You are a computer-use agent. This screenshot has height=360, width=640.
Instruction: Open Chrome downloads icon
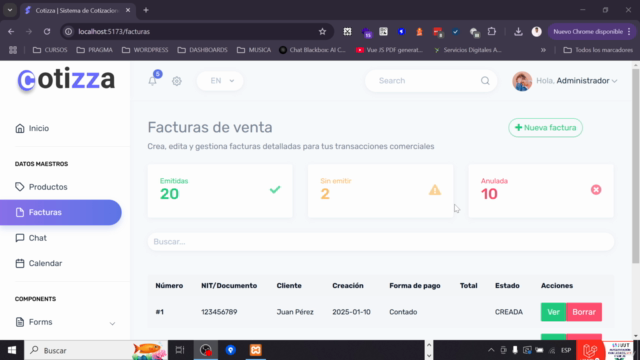tap(518, 31)
